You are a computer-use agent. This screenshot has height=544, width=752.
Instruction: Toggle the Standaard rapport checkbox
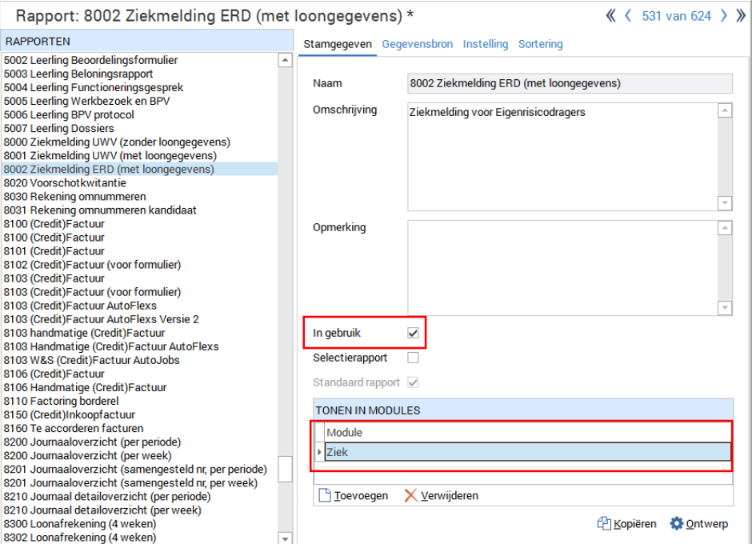coord(413,382)
